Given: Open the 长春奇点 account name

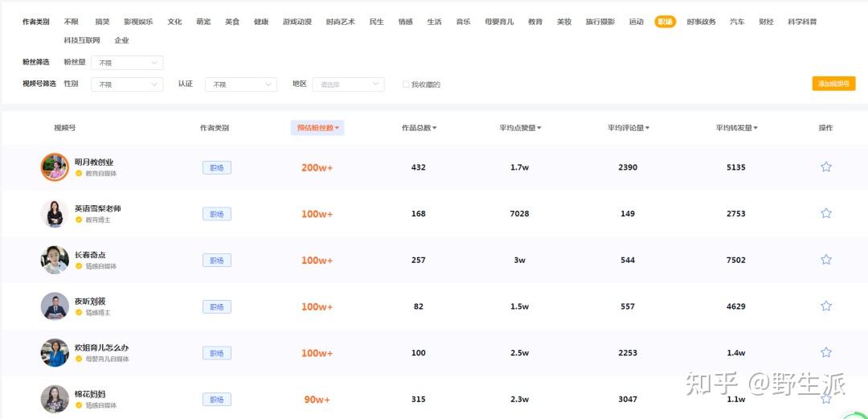Looking at the screenshot, I should [90, 256].
